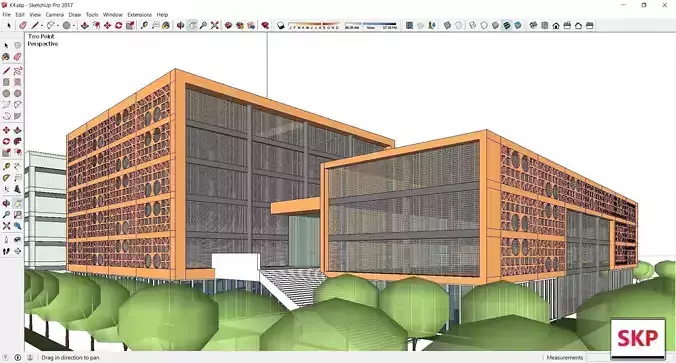Select the Circle tool in the left toolset
The image size is (676, 363).
[6, 93]
